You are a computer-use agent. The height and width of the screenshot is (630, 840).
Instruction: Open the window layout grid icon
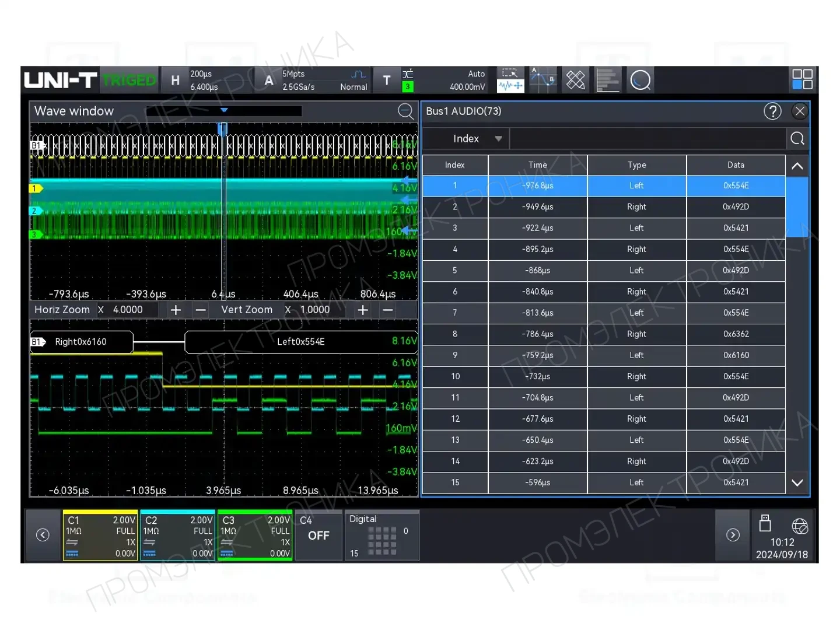[802, 79]
